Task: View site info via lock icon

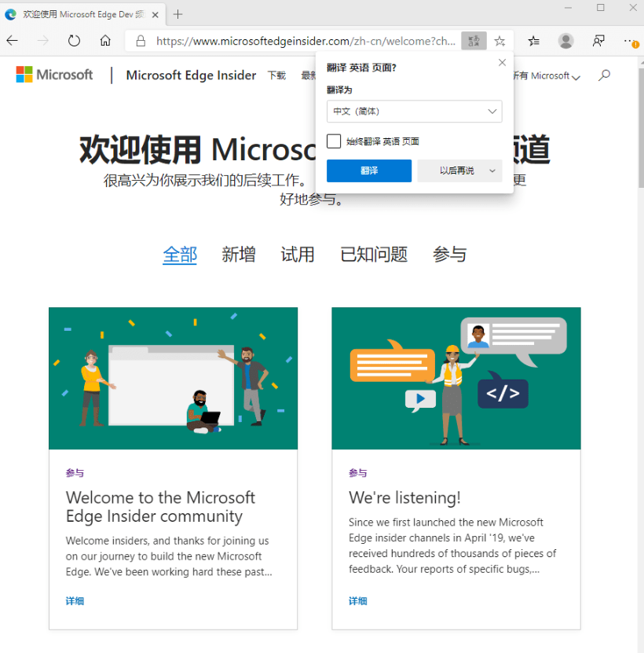Action: (x=141, y=41)
